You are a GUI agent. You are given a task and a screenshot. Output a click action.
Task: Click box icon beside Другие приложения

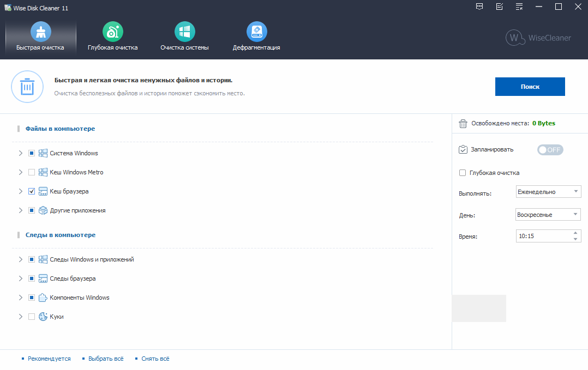[43, 210]
